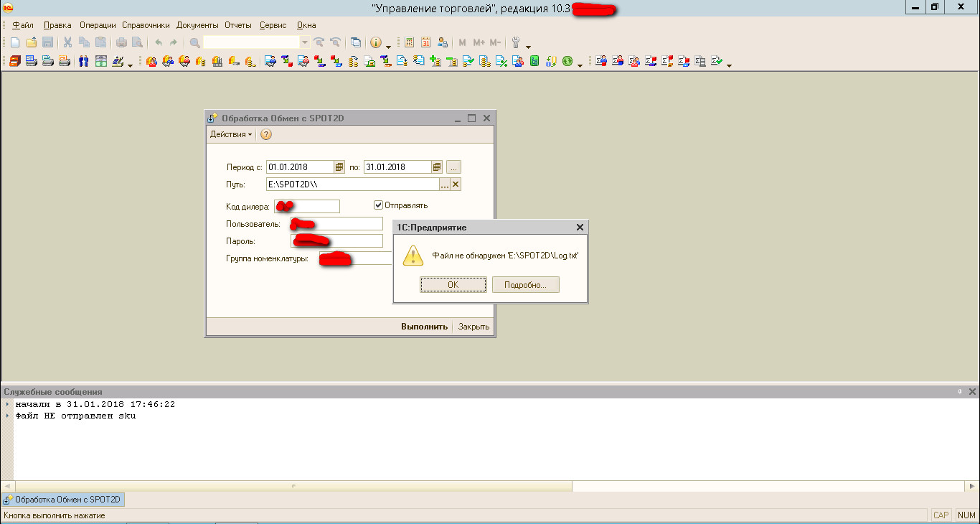Click the New document toolbar icon
This screenshot has height=524, width=980.
pos(14,42)
